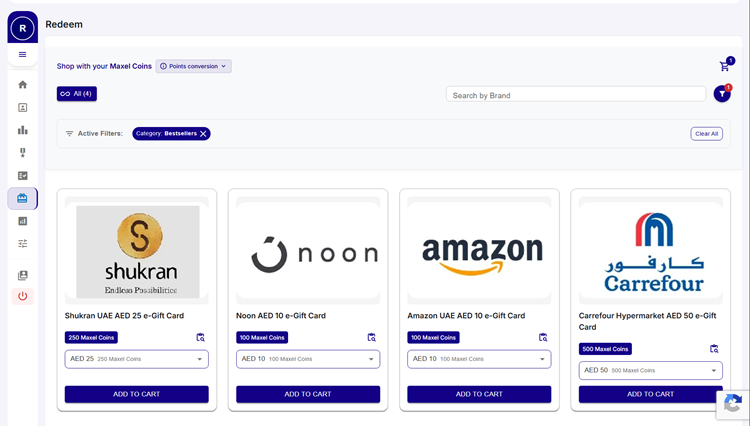View details icon on Shukran card

coord(200,338)
